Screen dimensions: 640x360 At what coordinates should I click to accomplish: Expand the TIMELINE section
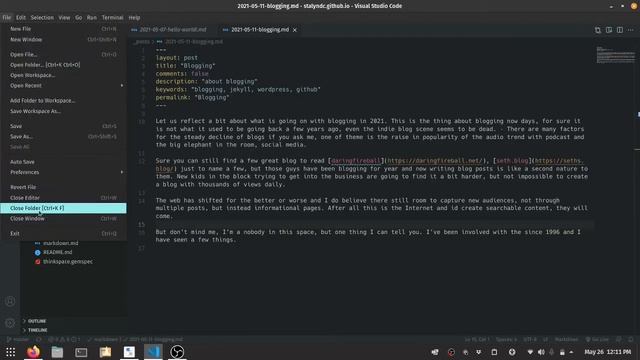coord(38,330)
